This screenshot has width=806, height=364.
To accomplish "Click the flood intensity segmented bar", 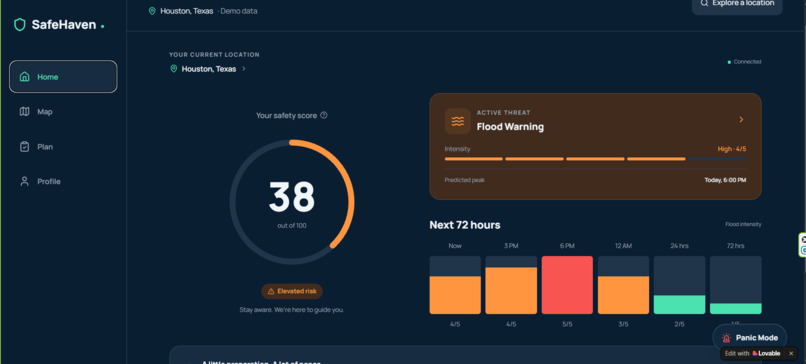I will coord(595,159).
